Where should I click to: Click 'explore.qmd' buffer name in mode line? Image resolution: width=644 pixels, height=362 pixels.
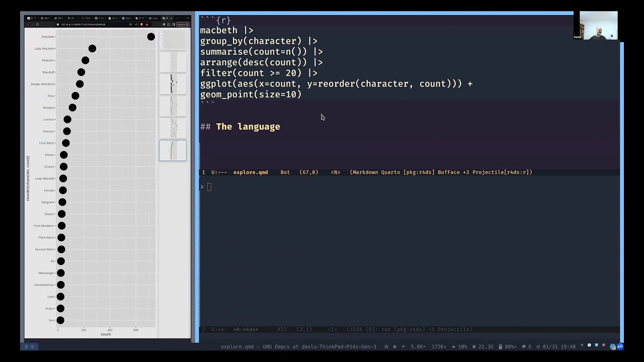click(x=251, y=172)
